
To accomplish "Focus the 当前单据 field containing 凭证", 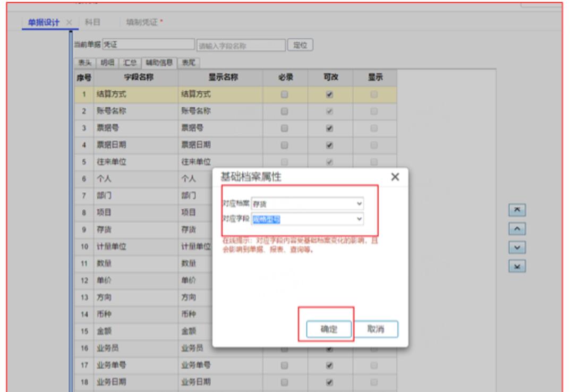I will (x=148, y=44).
